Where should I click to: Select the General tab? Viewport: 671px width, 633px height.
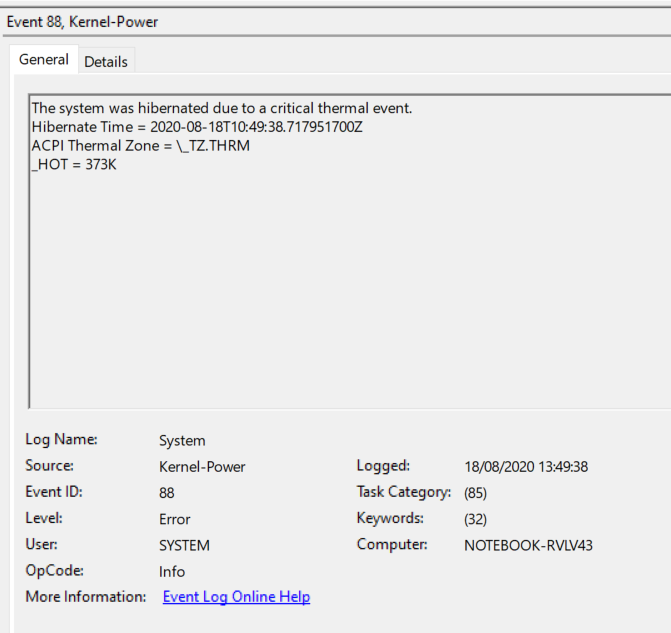(x=44, y=59)
